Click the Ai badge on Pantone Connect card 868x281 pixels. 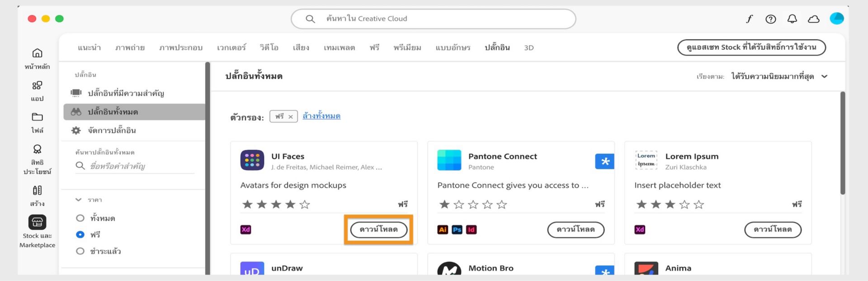[x=443, y=229]
